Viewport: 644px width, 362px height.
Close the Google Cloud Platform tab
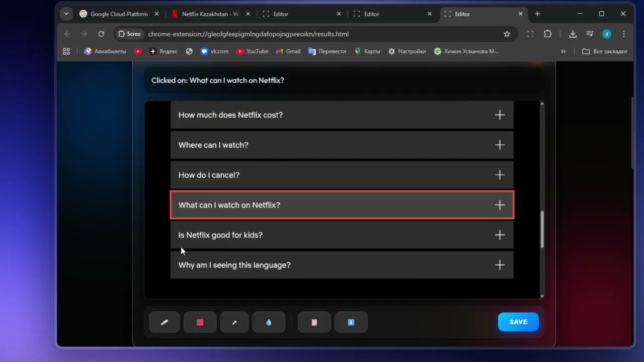pyautogui.click(x=156, y=14)
